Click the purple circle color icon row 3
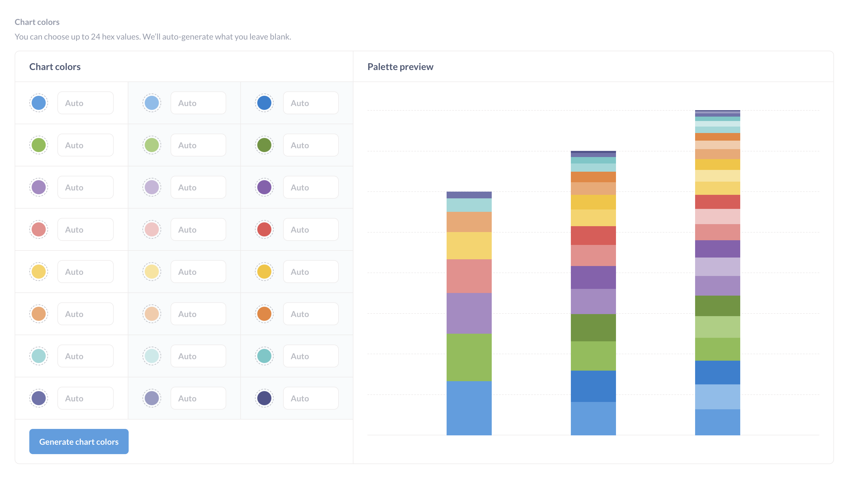This screenshot has width=868, height=484. pos(39,187)
